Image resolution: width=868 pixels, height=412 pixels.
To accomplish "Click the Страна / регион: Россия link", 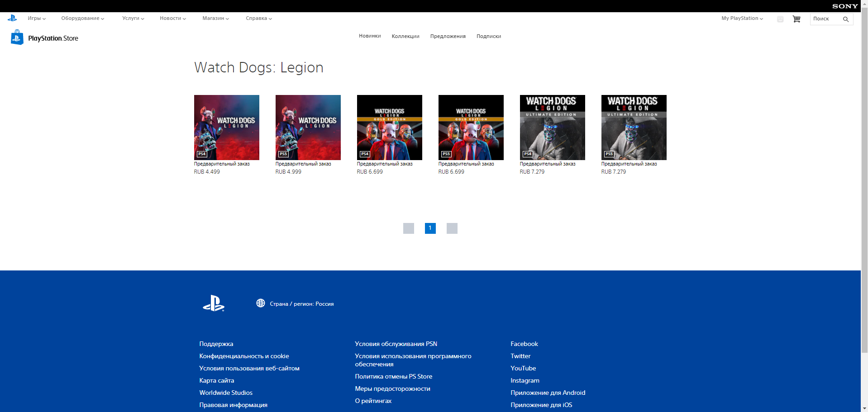I will coord(302,304).
